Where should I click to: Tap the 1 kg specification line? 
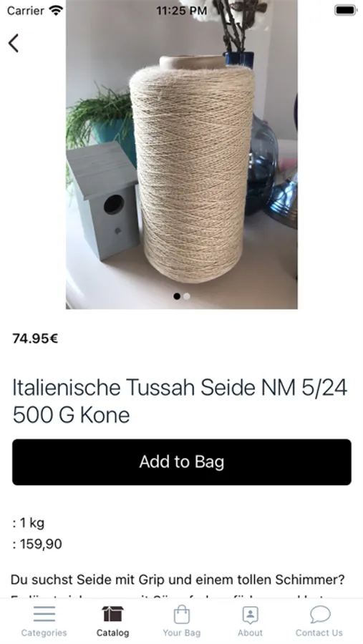[x=29, y=523]
